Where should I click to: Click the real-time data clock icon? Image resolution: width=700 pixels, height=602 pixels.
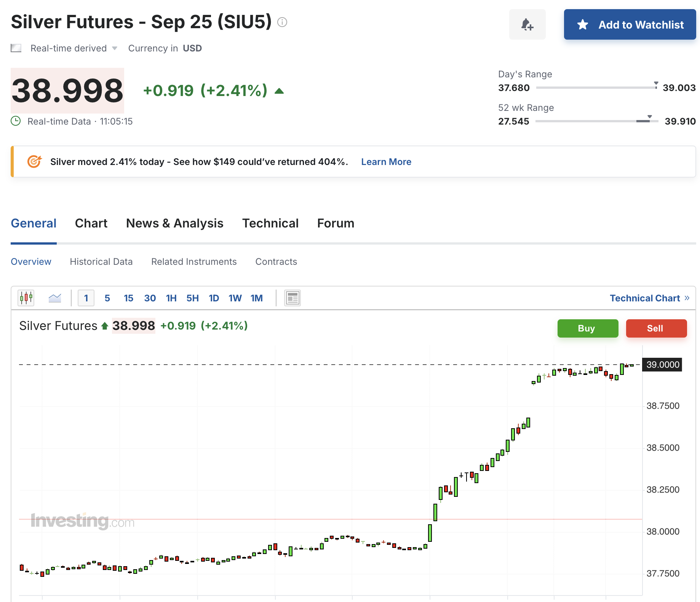[16, 121]
